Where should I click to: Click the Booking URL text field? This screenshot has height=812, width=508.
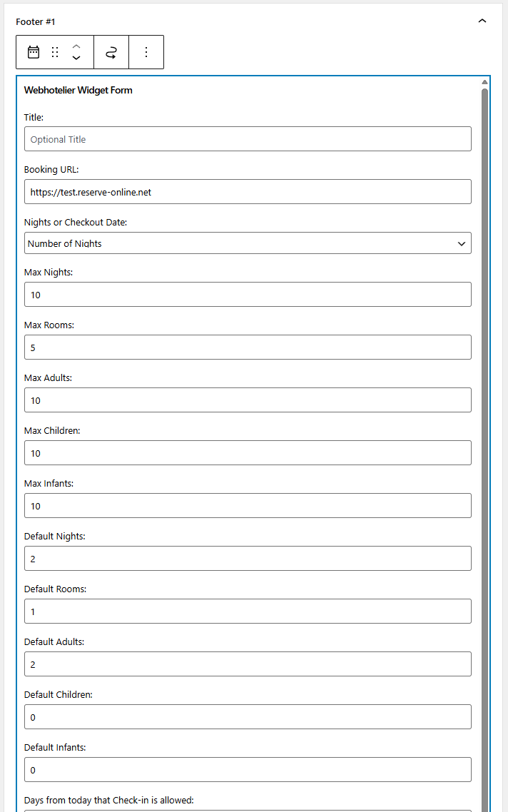tap(246, 191)
